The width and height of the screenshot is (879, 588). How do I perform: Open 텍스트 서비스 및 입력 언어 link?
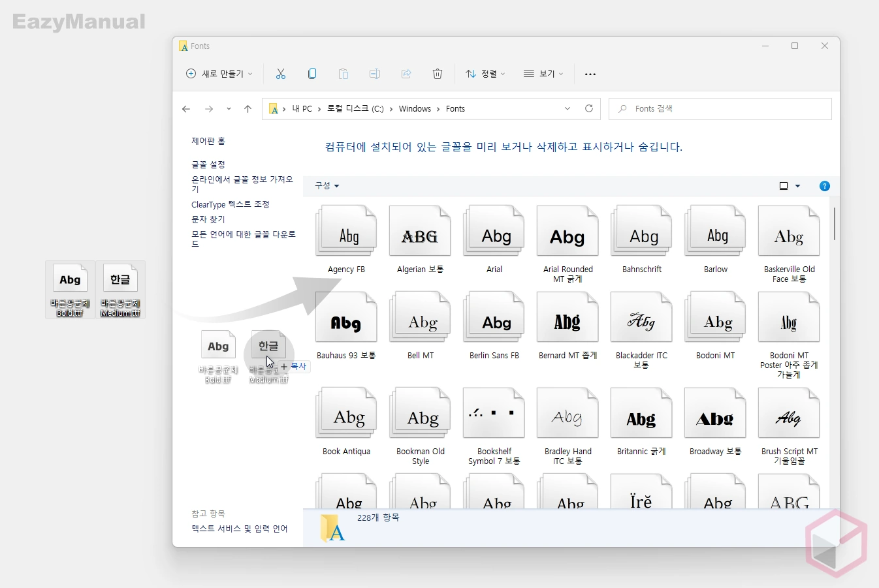coord(239,529)
